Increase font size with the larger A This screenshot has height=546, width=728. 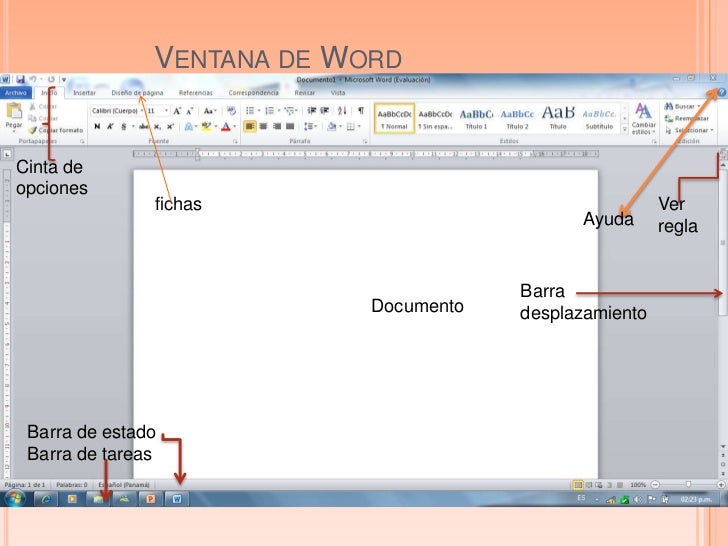tap(177, 111)
